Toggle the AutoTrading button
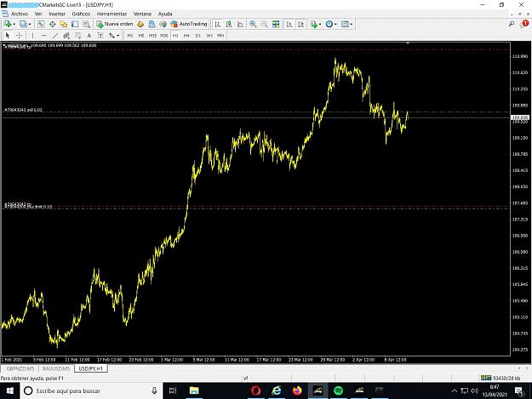The height and width of the screenshot is (399, 532). [189, 24]
